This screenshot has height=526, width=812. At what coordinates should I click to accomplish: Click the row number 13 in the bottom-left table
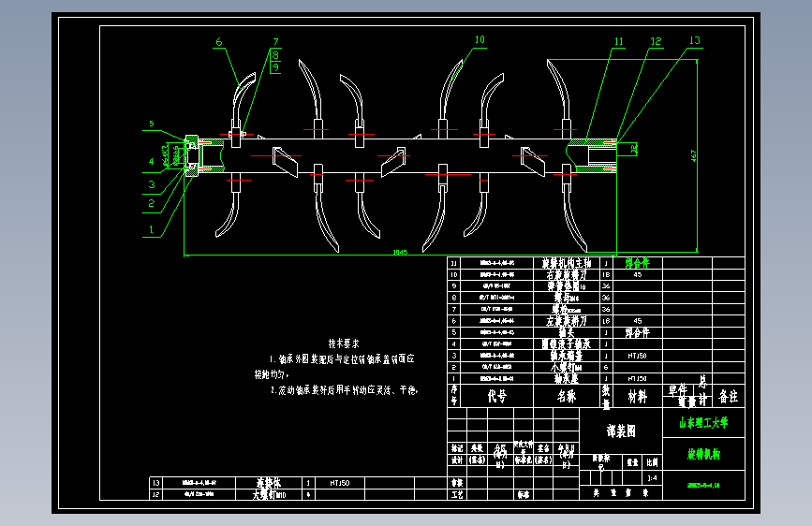coord(156,483)
